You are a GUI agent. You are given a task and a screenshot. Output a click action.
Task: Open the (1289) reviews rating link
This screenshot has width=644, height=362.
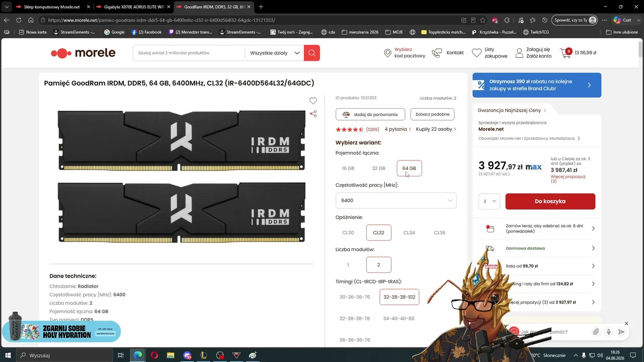point(373,129)
